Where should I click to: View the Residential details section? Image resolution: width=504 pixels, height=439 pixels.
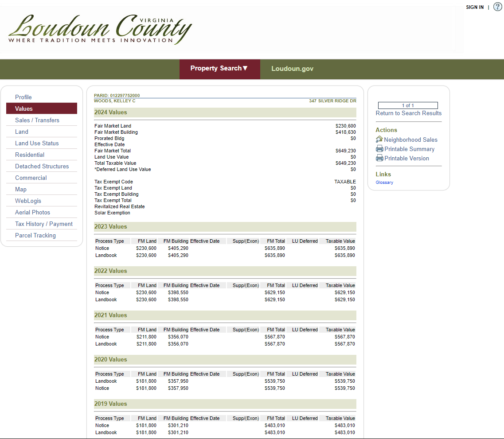(x=30, y=155)
